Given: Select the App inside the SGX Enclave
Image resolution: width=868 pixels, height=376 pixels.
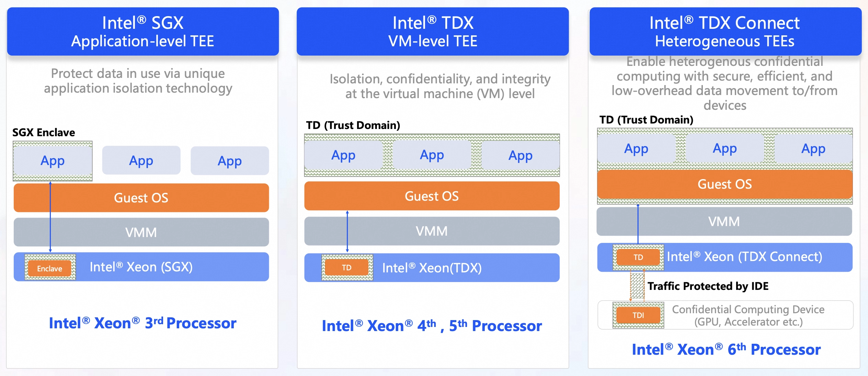Looking at the screenshot, I should (x=53, y=161).
